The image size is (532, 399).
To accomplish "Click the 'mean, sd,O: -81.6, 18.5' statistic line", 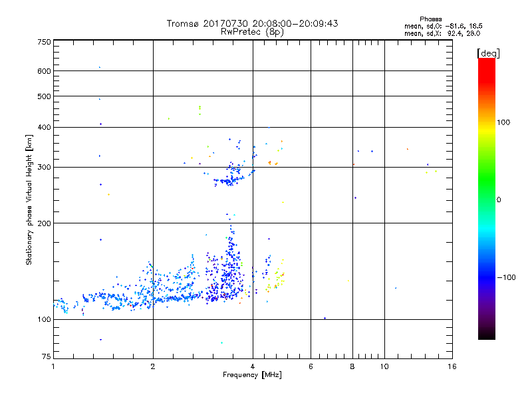I will [443, 26].
